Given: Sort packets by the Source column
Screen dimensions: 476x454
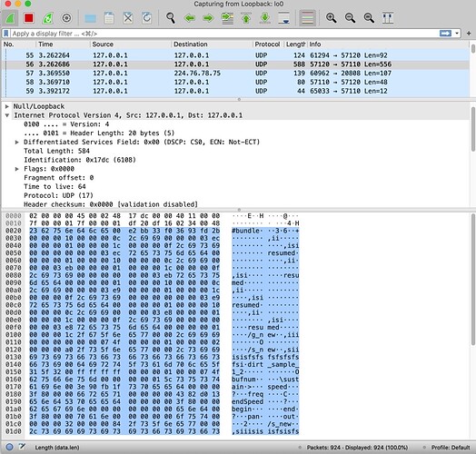Looking at the screenshot, I should coord(131,44).
